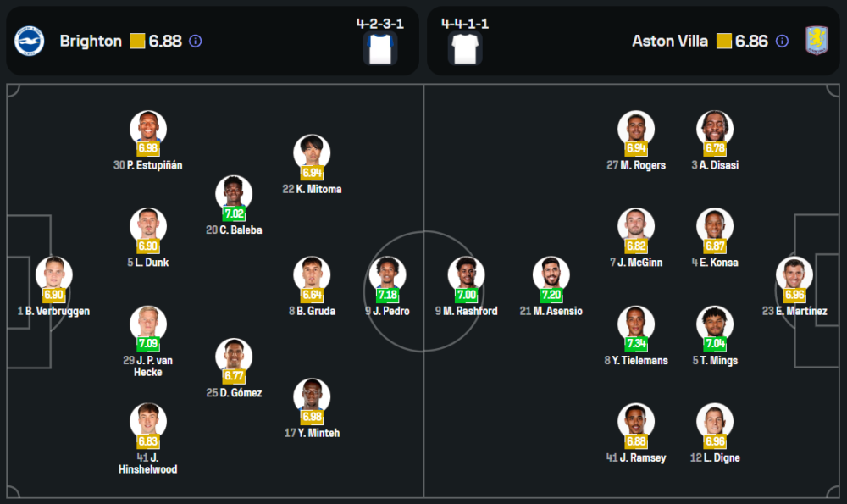This screenshot has height=504, width=847.
Task: Open M. Rashford's player avatar
Action: (x=466, y=273)
